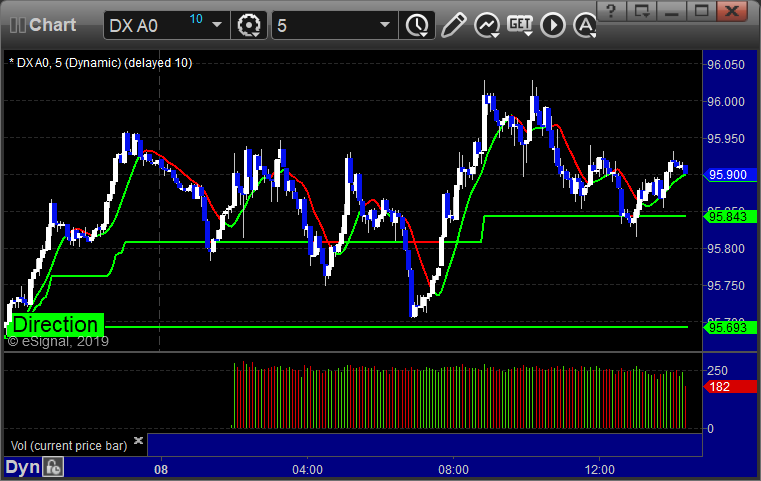Screen dimensions: 761x481
Task: Click the Chart window title grip
Action: 18,25
